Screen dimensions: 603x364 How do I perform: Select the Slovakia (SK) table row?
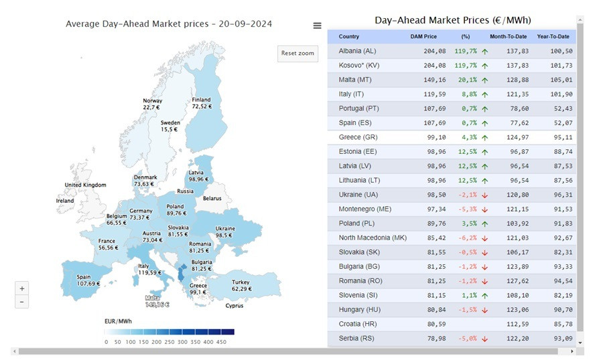pyautogui.click(x=452, y=252)
